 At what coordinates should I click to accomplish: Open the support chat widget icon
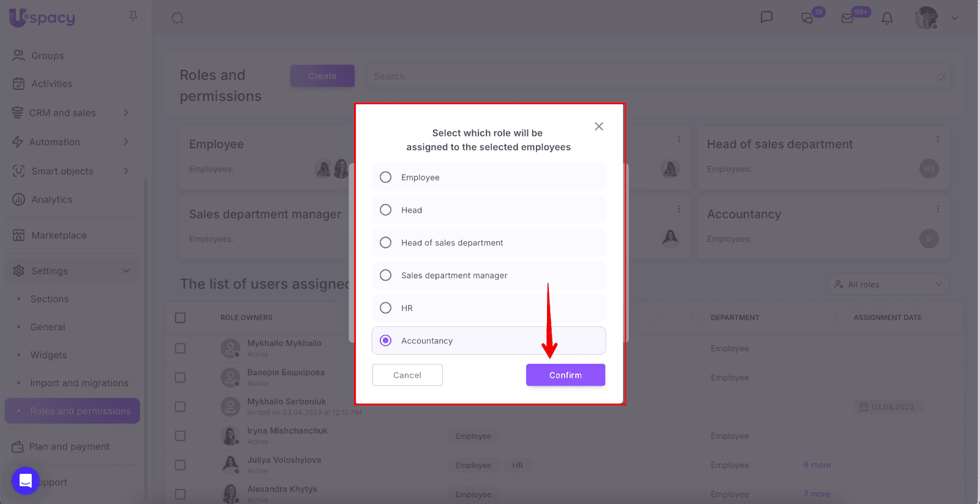(x=26, y=481)
